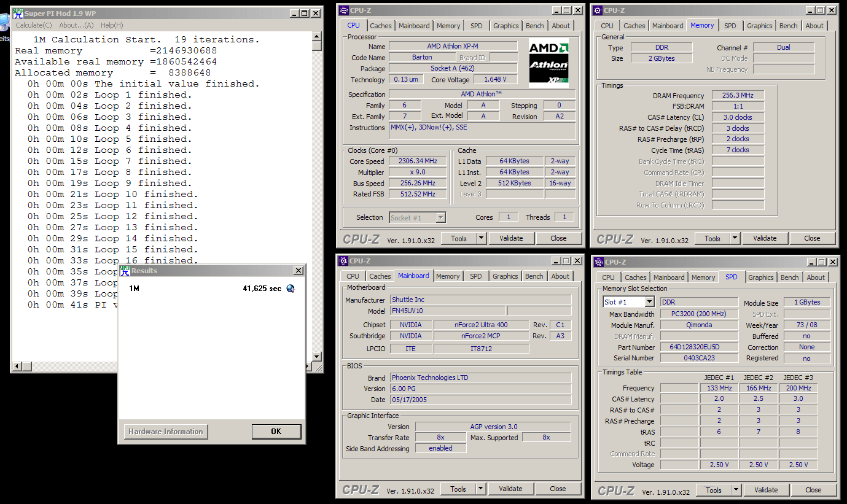Click the Chipset name nForce2 Ultra 400

coord(481,325)
